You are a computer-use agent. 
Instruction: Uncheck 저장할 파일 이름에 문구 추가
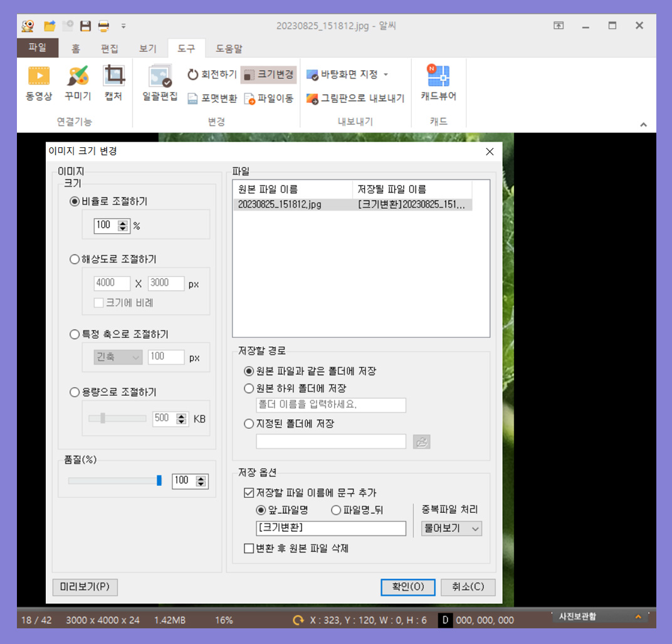pos(249,493)
